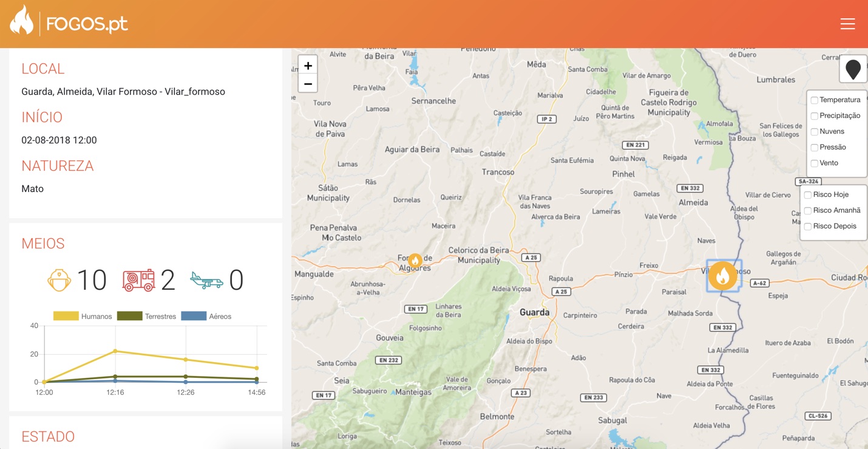Click the FOGOS.pt flame logo
The image size is (868, 449).
click(x=22, y=21)
